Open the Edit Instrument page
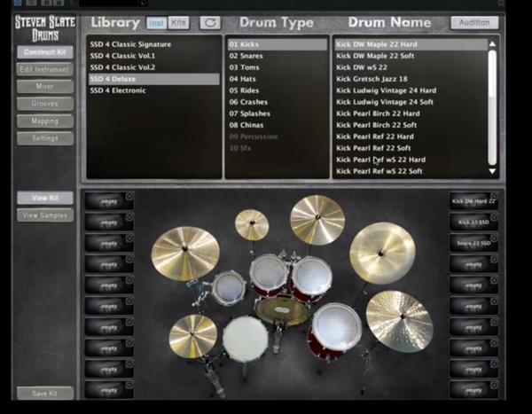 tap(45, 69)
